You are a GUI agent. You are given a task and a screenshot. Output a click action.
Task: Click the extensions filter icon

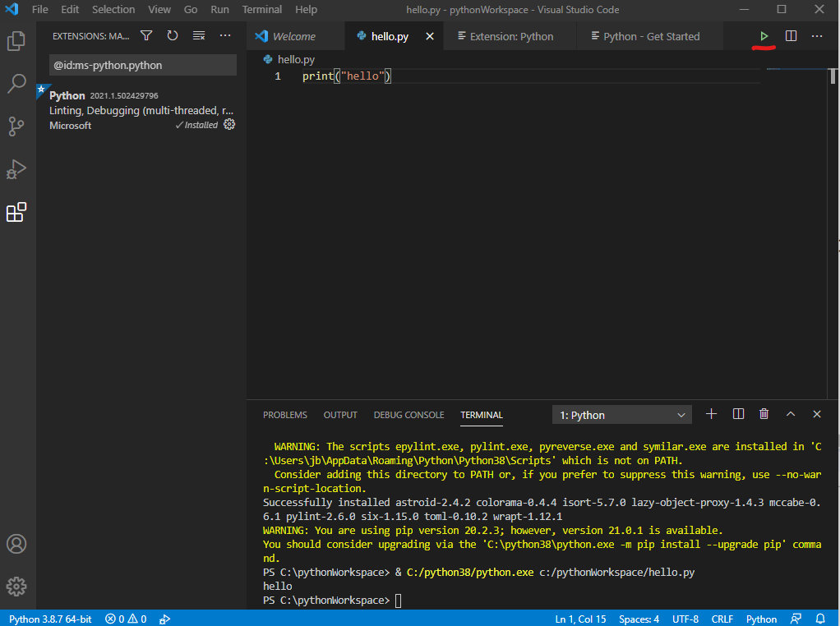(146, 36)
